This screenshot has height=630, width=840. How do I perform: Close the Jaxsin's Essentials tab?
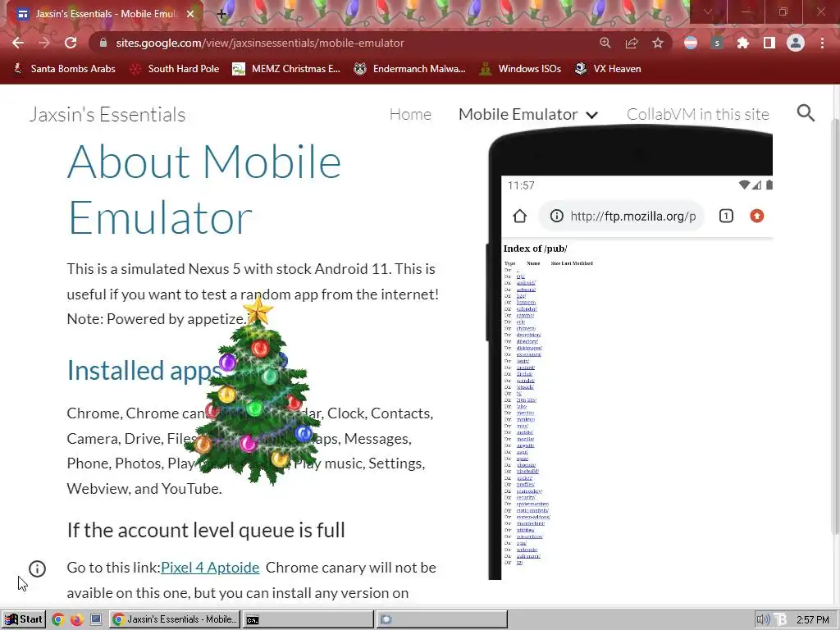tap(190, 14)
